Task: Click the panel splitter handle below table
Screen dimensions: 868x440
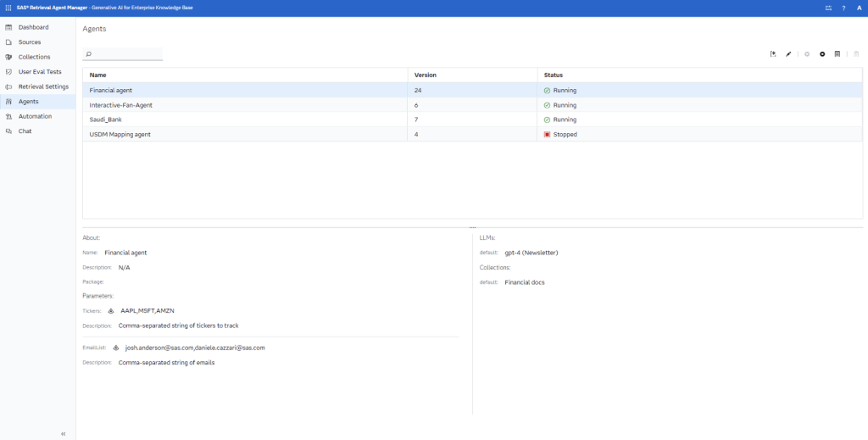Action: (x=472, y=227)
